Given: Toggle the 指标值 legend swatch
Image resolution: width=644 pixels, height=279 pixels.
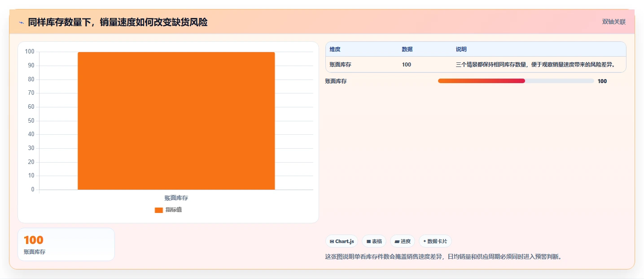Looking at the screenshot, I should pyautogui.click(x=159, y=210).
